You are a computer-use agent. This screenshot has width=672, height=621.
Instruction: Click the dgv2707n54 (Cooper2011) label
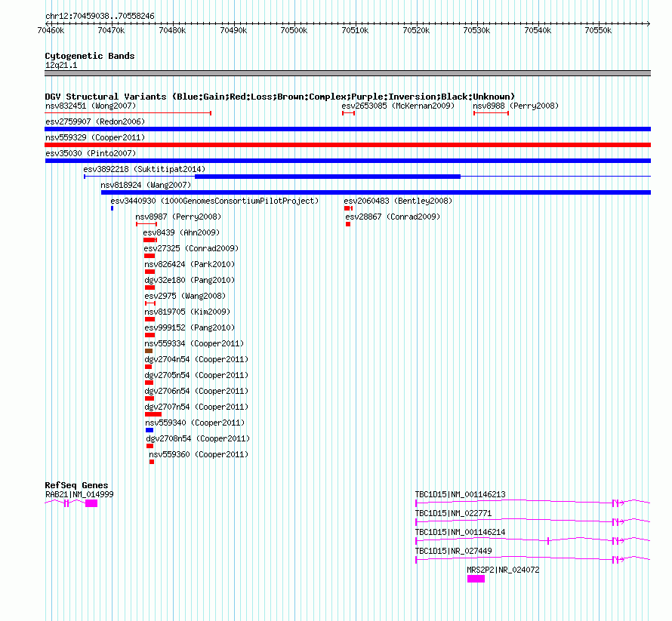click(196, 407)
